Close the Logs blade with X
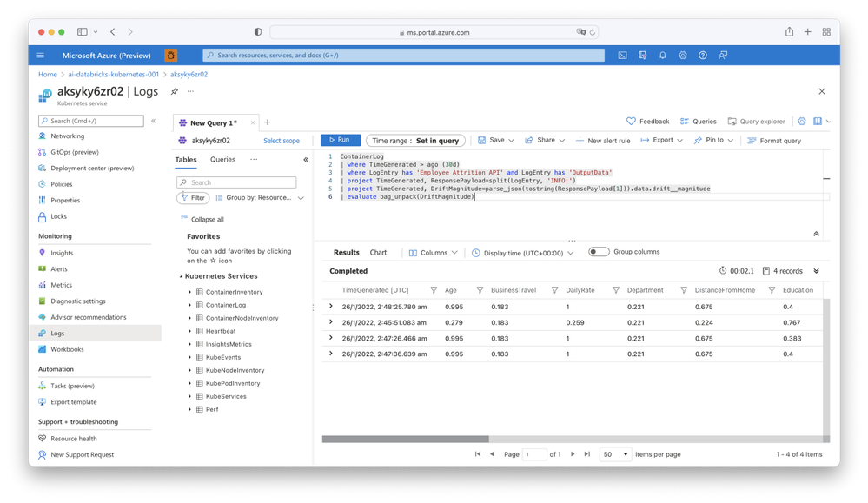868x503 pixels. [821, 91]
